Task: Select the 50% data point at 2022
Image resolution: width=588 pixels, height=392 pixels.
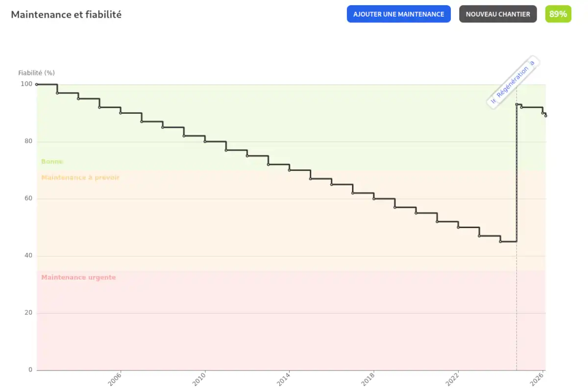Action: click(458, 227)
